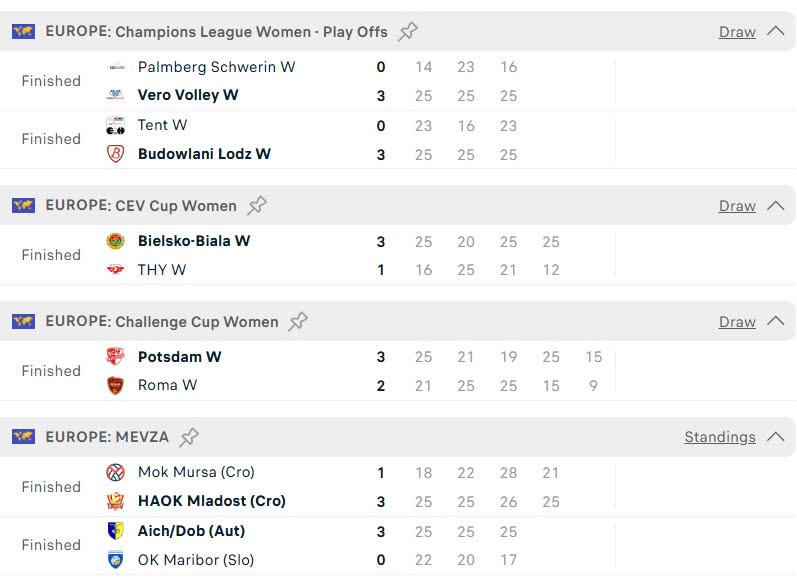
Task: Click the Potsdam W team logo
Action: coord(115,356)
